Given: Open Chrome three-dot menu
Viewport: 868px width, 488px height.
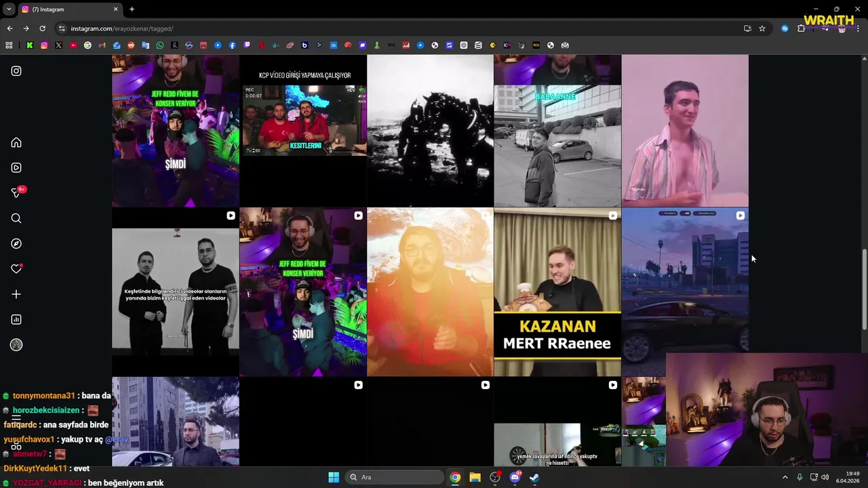Looking at the screenshot, I should 858,28.
